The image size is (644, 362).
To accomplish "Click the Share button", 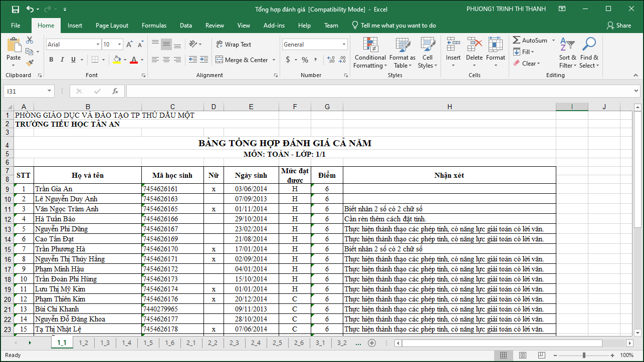I will tap(619, 26).
